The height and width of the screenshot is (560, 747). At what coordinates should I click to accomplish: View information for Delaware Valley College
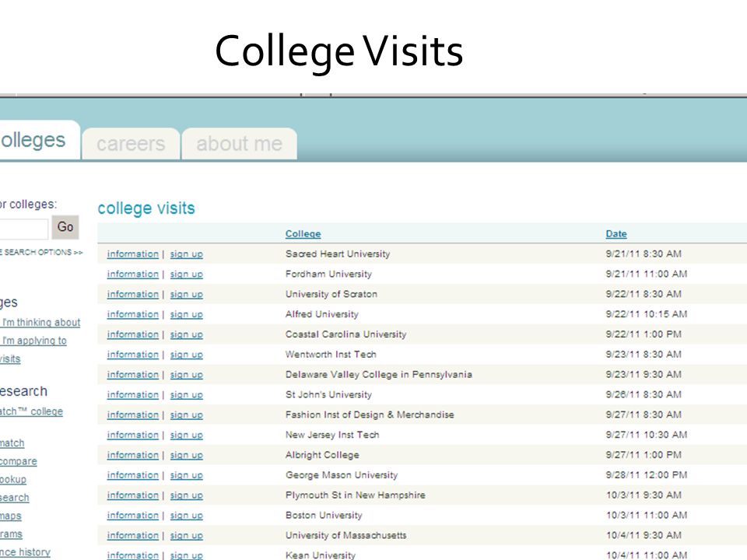[133, 374]
